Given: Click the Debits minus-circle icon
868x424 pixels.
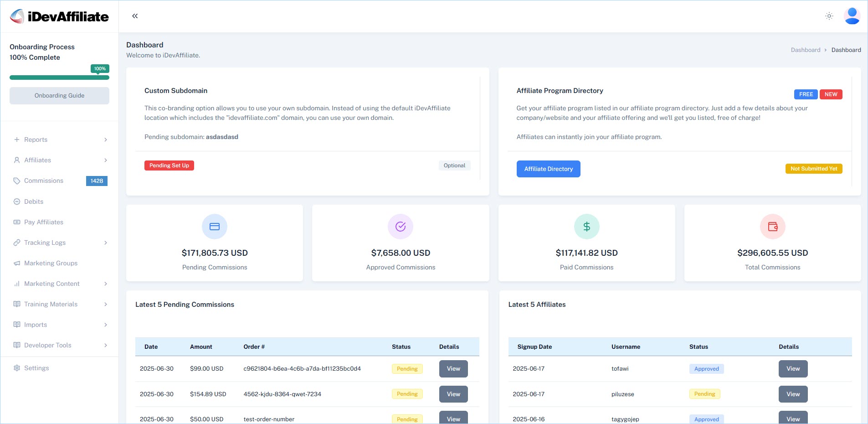Looking at the screenshot, I should tap(17, 202).
